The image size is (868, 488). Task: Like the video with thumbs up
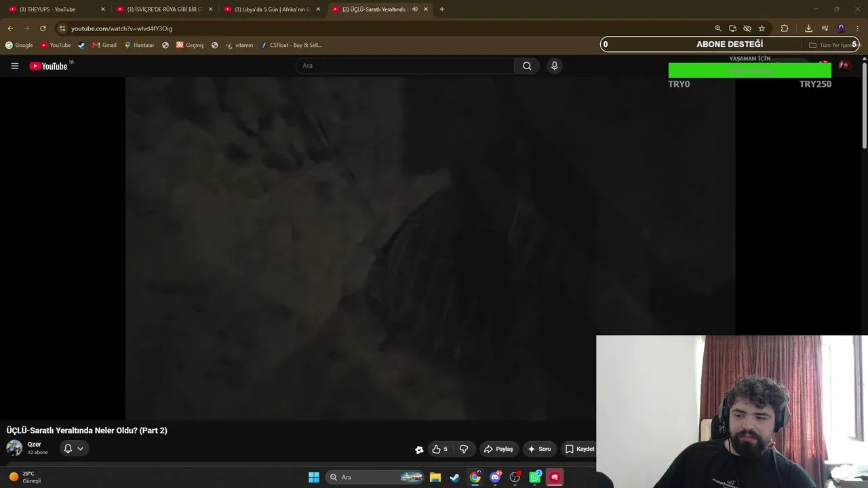click(440, 449)
